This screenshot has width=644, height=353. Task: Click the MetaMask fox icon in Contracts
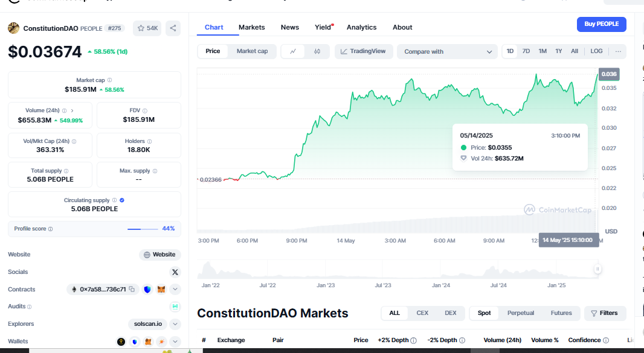point(161,290)
